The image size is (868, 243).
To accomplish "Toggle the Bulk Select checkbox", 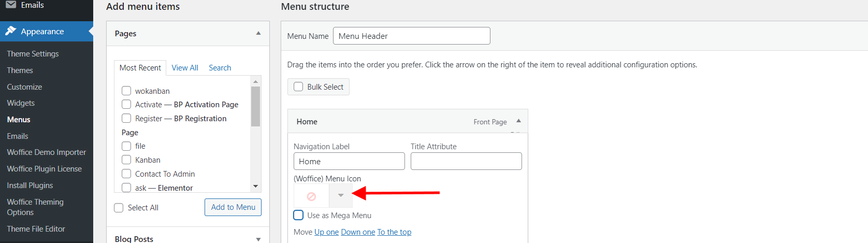I will (x=298, y=87).
